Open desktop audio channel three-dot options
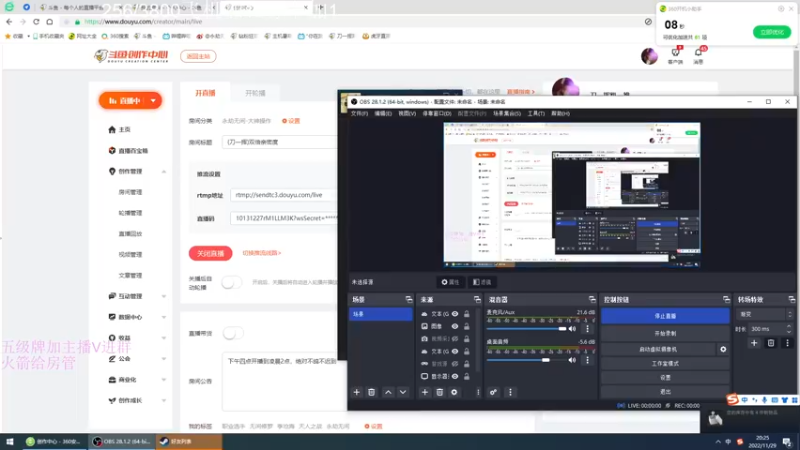The image size is (800, 450). pyautogui.click(x=587, y=360)
